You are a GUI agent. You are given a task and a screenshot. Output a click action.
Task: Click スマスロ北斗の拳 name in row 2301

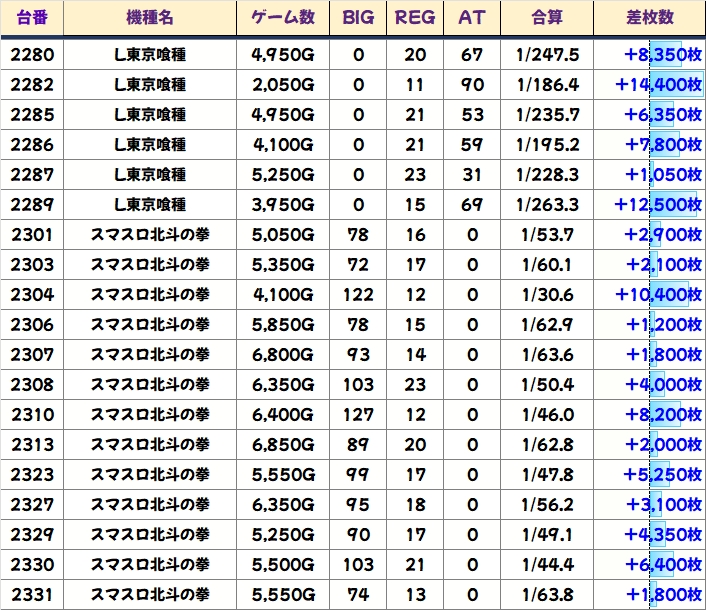pyautogui.click(x=150, y=235)
